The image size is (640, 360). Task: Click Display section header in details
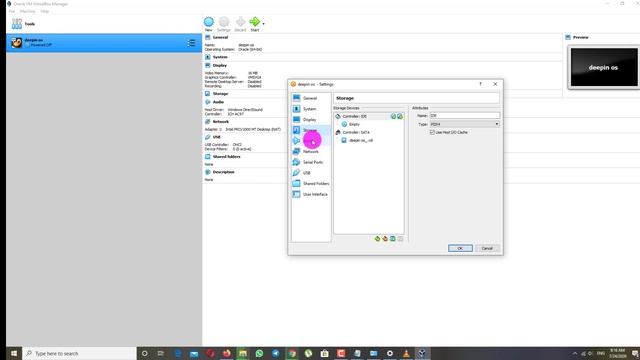220,65
